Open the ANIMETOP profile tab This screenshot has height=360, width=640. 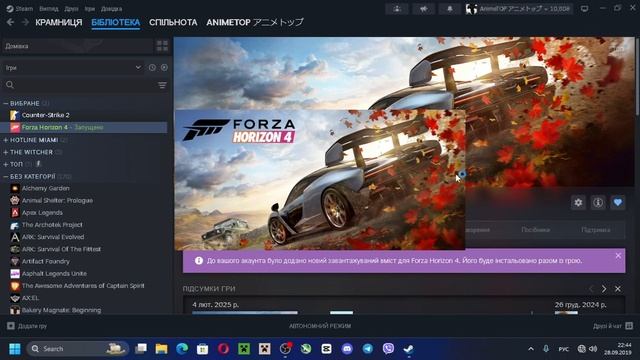255,22
